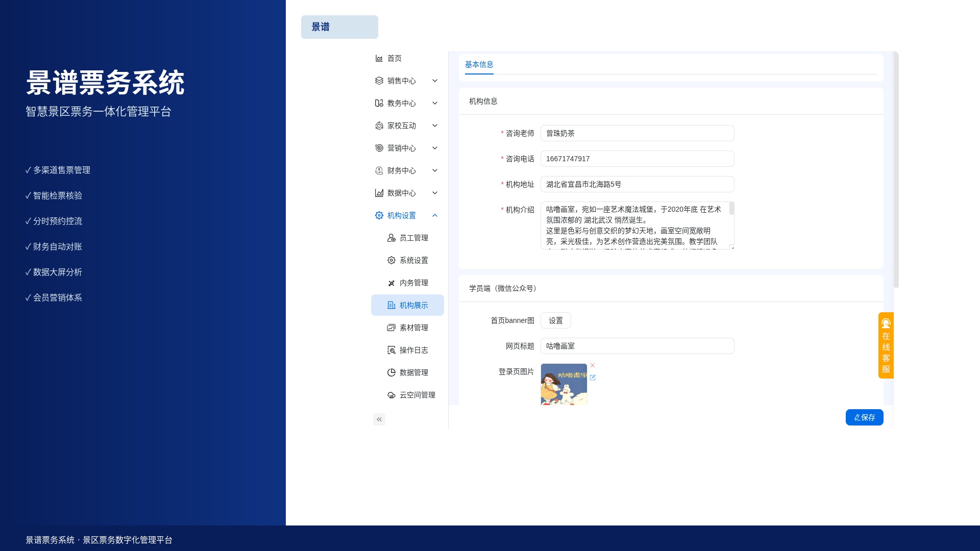Collapse the 机构设置 menu chevron

[435, 215]
